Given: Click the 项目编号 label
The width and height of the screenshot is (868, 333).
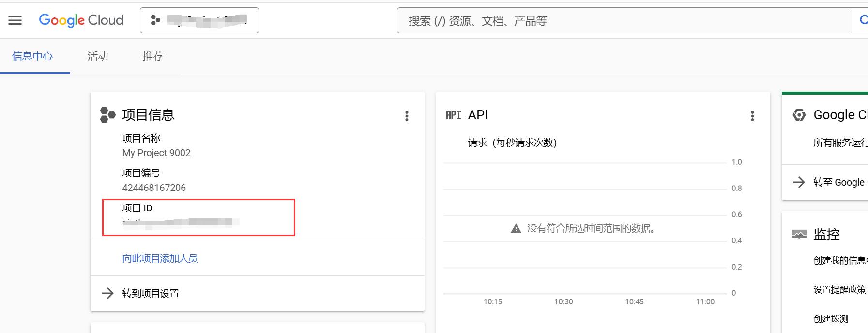Looking at the screenshot, I should [x=141, y=173].
